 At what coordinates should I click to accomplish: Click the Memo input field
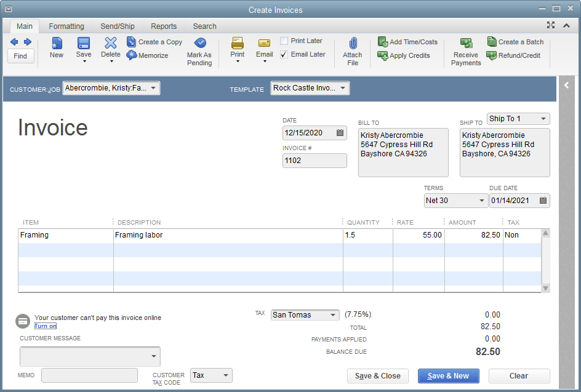click(89, 375)
